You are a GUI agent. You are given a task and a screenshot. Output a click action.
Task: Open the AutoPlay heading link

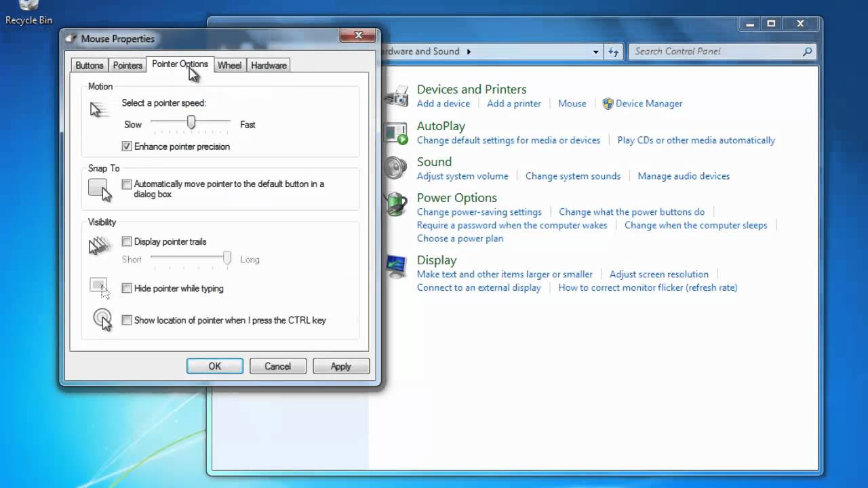441,126
